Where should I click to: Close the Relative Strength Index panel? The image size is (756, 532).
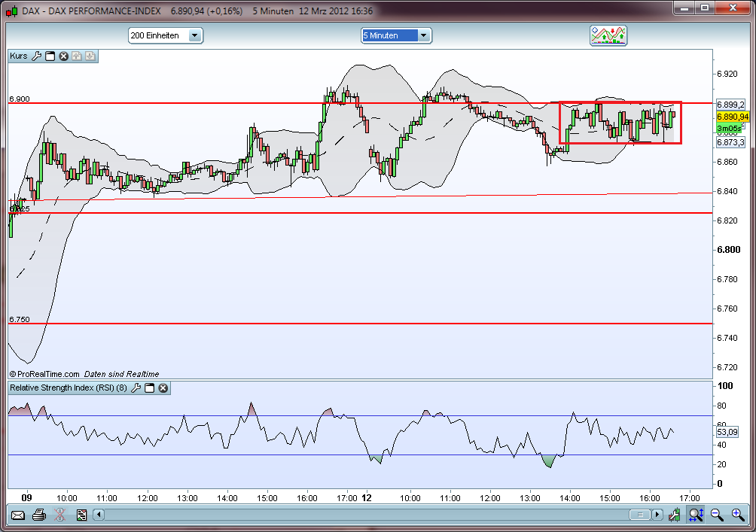click(x=163, y=388)
